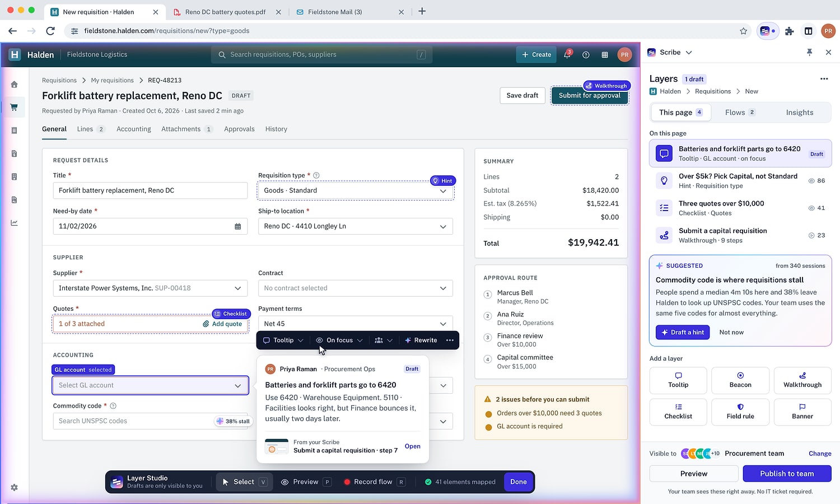Open the audience people dropdown in tooltip toolbar

[x=384, y=340]
